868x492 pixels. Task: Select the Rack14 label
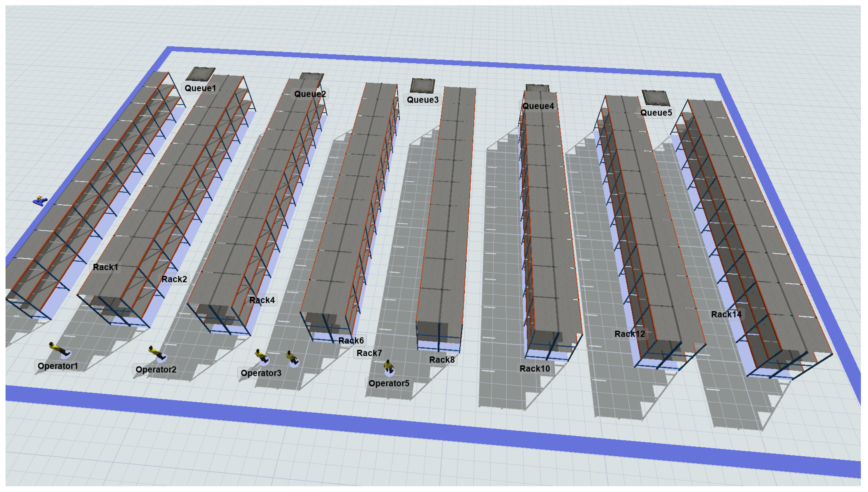pos(726,314)
